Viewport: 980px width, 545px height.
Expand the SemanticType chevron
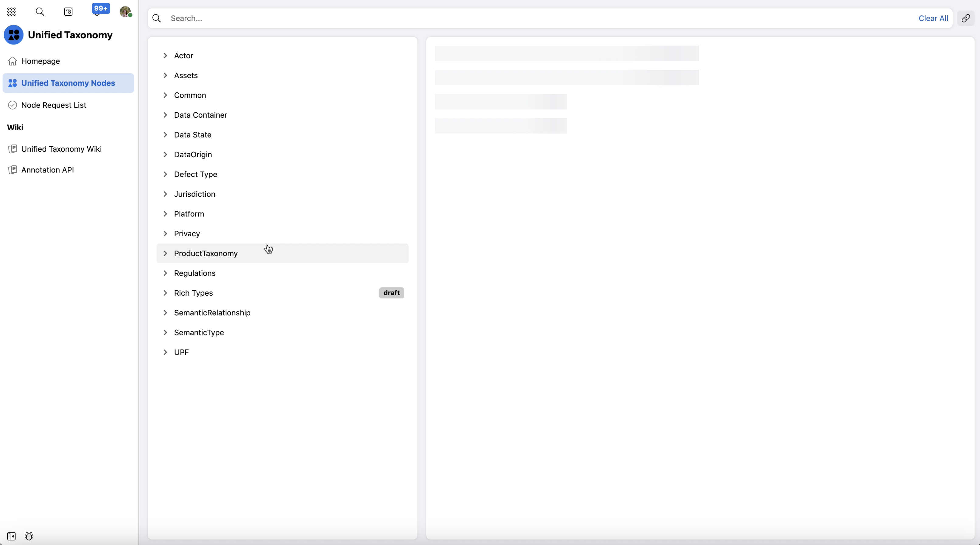pos(165,332)
